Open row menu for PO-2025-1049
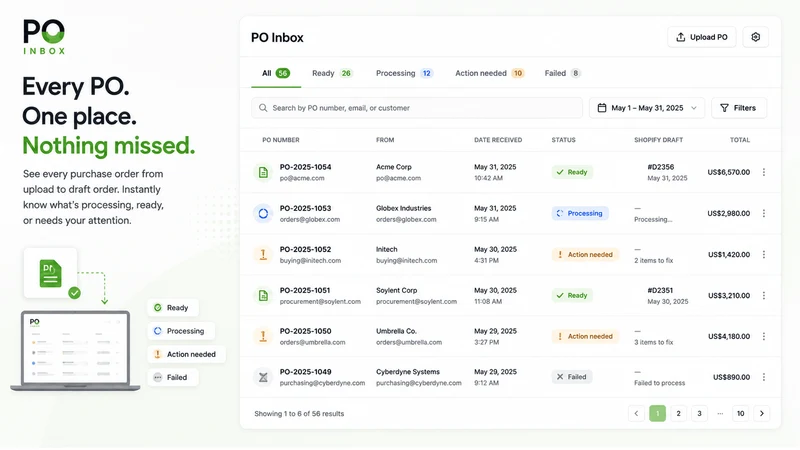Screen dimensions: 800x450 764,378
